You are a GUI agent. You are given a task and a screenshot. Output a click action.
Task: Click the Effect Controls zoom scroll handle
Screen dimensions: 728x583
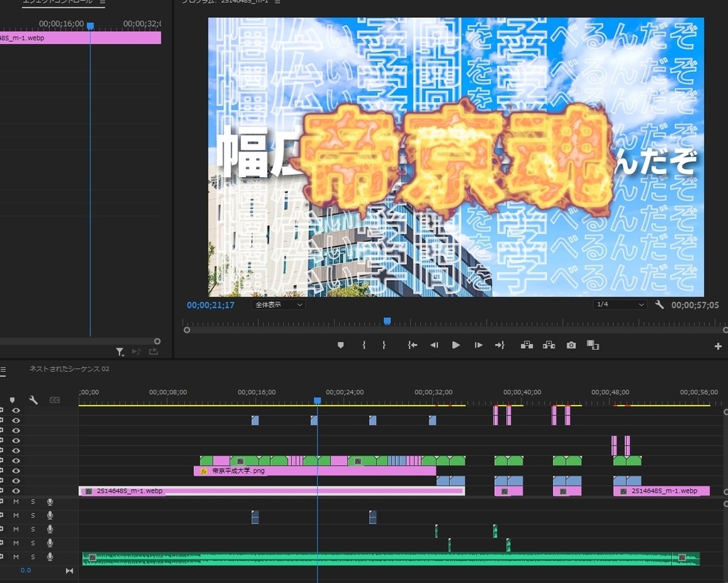click(x=157, y=341)
